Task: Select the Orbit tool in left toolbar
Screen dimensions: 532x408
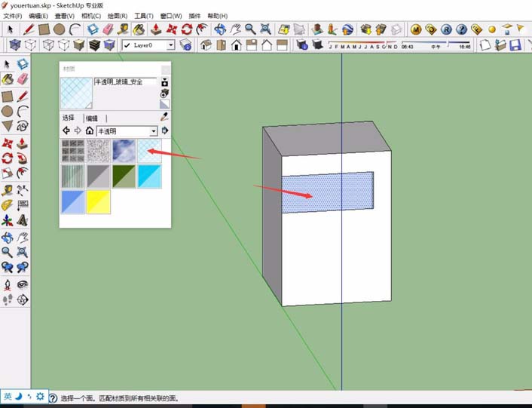Action: (x=8, y=237)
